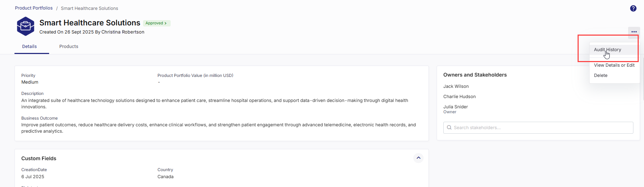Collapse the Custom Fields section chevron
The width and height of the screenshot is (644, 187).
[x=418, y=158]
